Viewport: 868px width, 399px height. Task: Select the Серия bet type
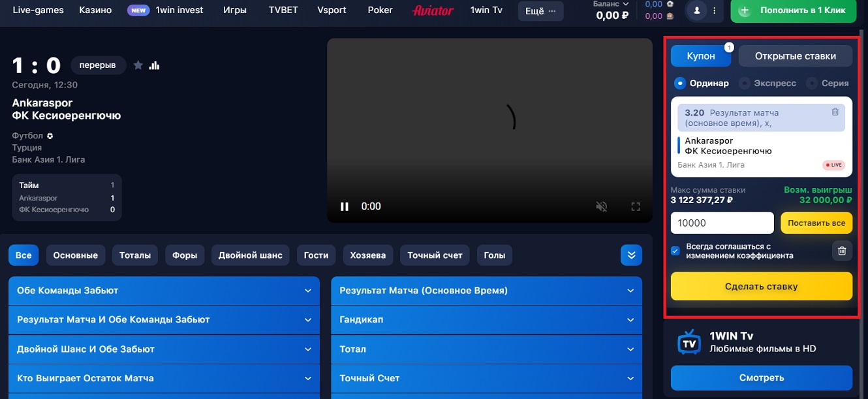[828, 83]
